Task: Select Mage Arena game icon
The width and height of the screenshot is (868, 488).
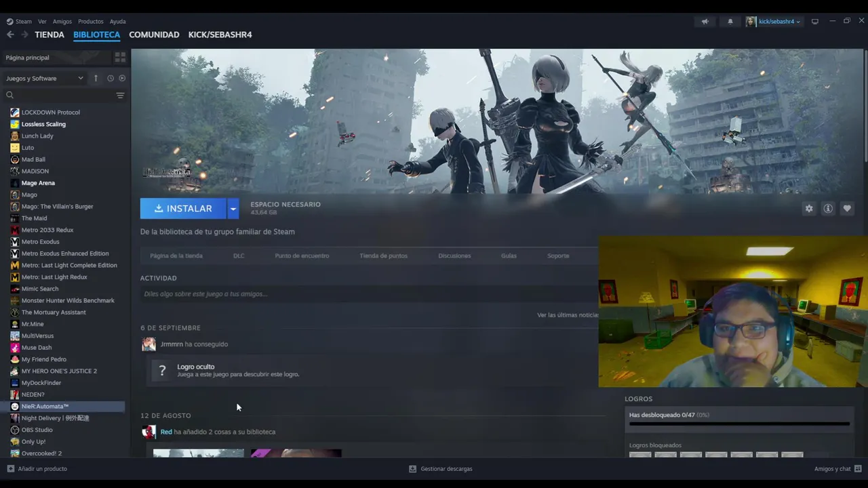Action: [x=15, y=183]
